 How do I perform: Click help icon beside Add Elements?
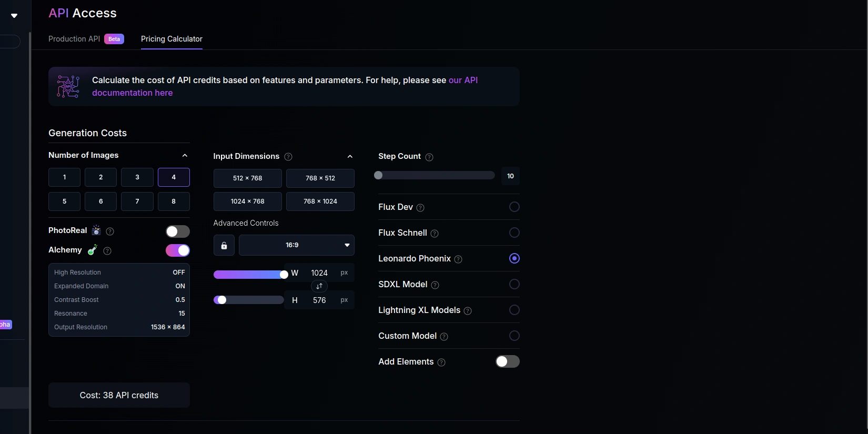coord(441,362)
